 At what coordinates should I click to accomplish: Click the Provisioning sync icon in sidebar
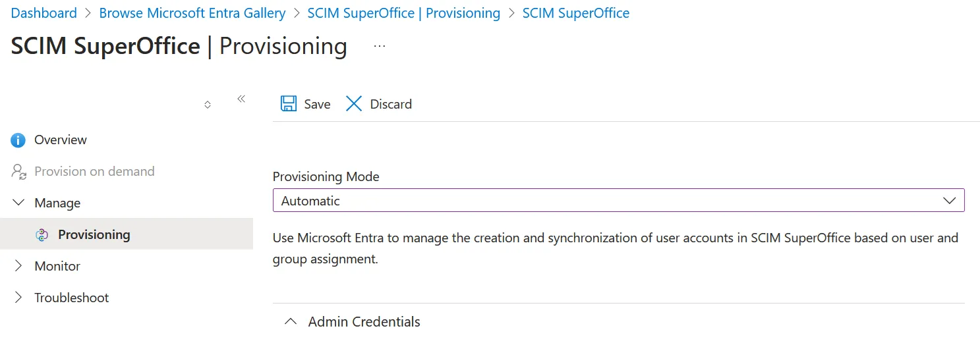[x=42, y=235]
